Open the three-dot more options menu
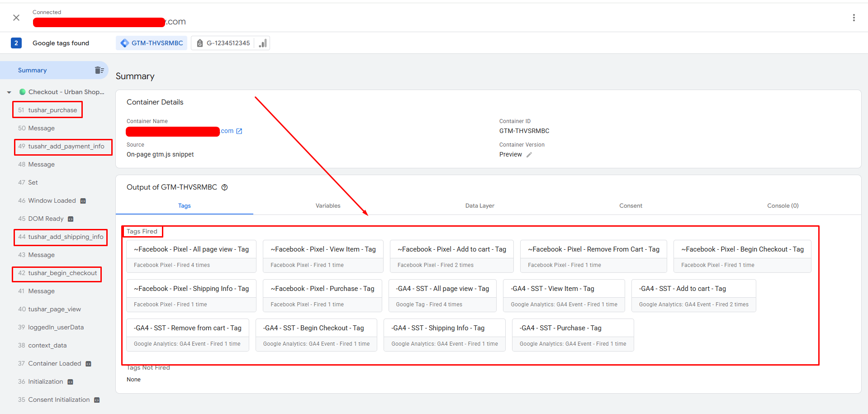This screenshot has width=868, height=414. tap(854, 18)
